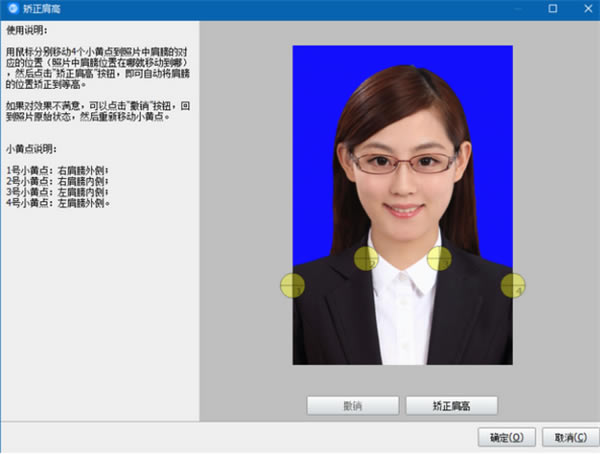
Task: Click the 2号小黄点 description line
Action: pyautogui.click(x=57, y=181)
